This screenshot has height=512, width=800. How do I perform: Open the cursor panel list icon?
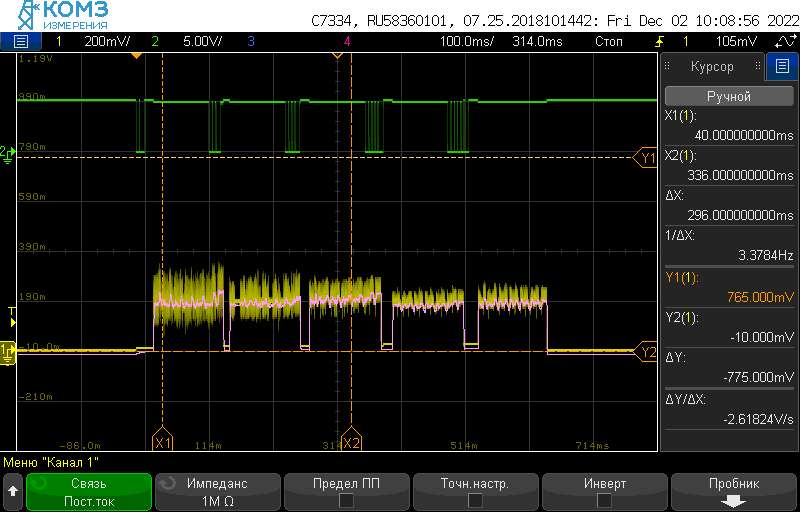coord(782,66)
